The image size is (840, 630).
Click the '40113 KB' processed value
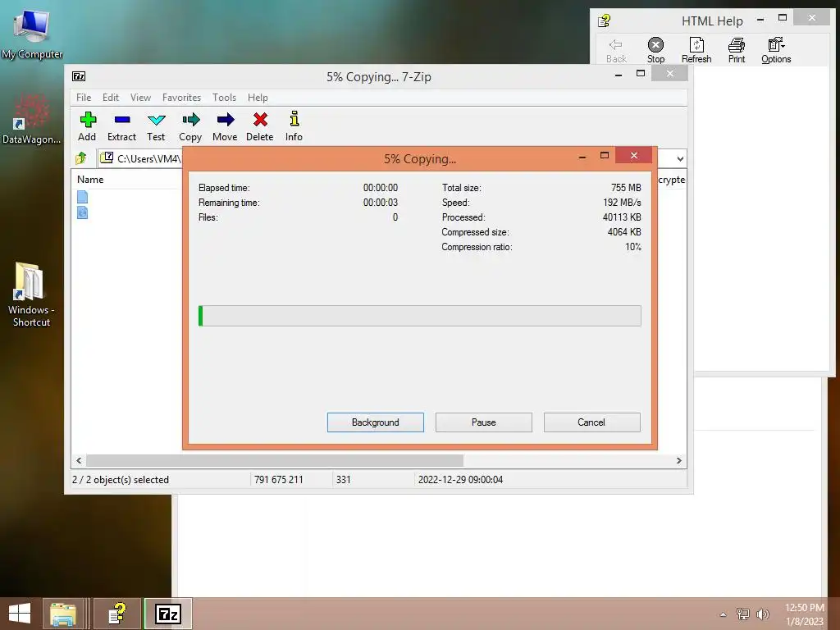pos(622,217)
